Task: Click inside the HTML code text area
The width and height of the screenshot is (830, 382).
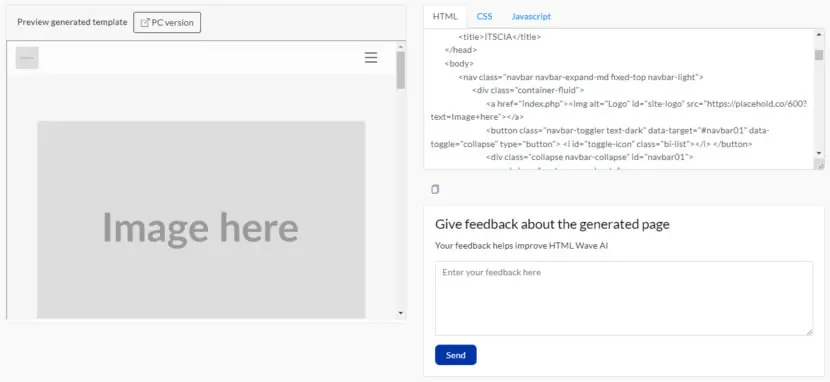Action: click(619, 99)
